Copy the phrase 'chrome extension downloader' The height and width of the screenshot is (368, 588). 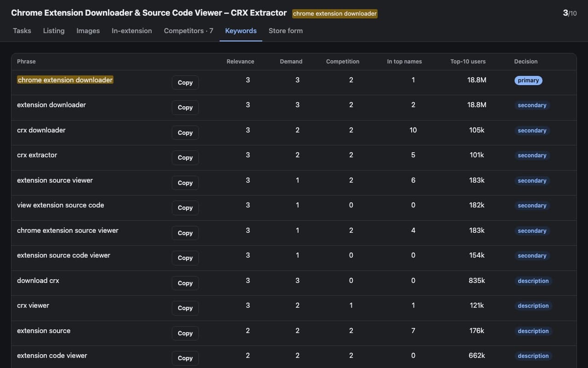click(185, 83)
